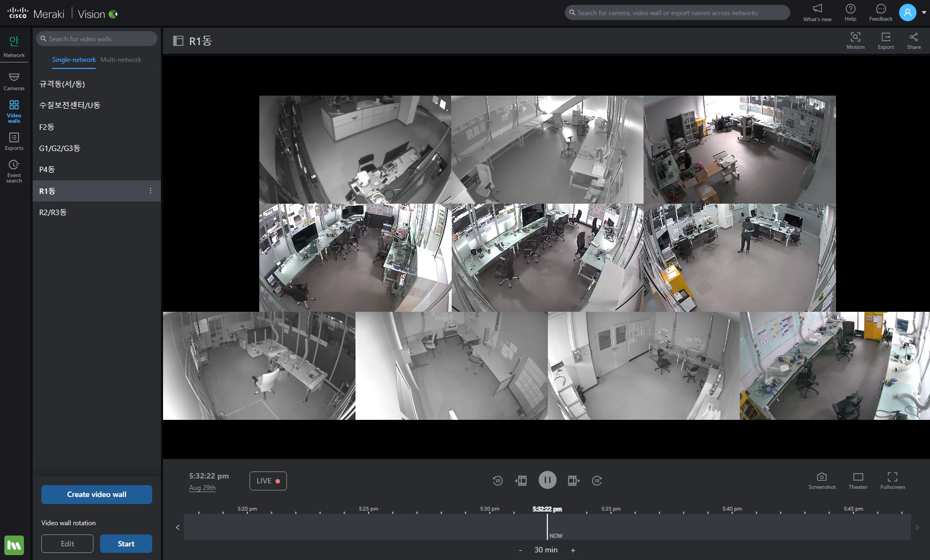The height and width of the screenshot is (560, 930).
Task: Click the search for video walls field
Action: point(98,39)
